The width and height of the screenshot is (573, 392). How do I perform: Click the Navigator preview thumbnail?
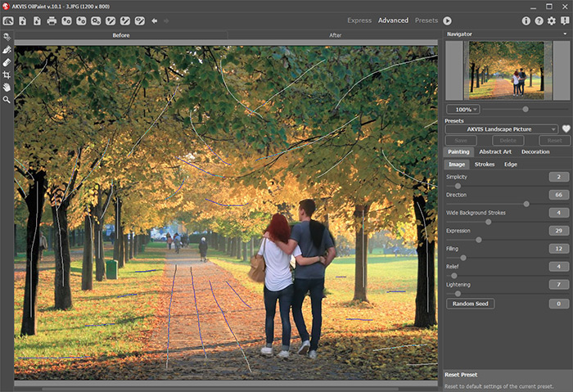pos(508,70)
